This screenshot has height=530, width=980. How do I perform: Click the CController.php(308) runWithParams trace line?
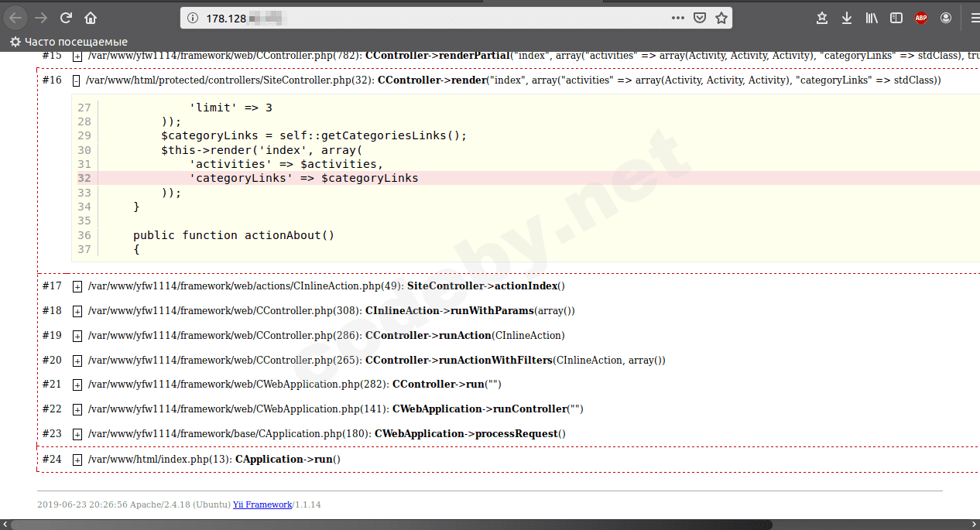point(331,311)
